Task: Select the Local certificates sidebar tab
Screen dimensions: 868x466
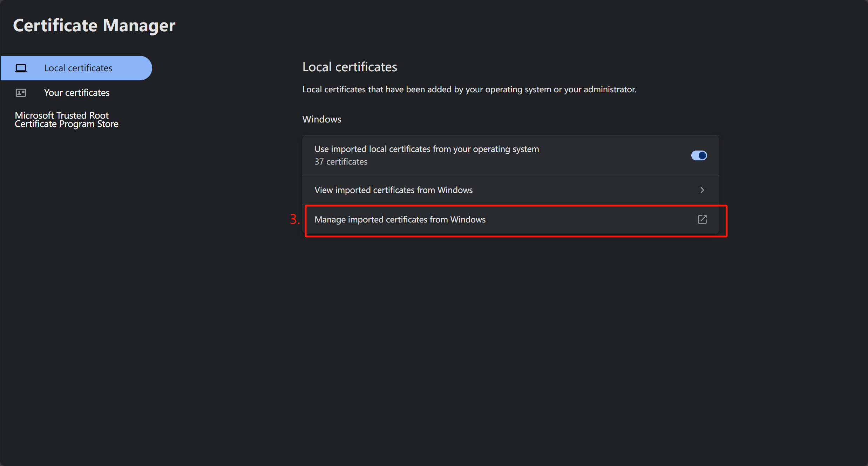Action: 76,68
